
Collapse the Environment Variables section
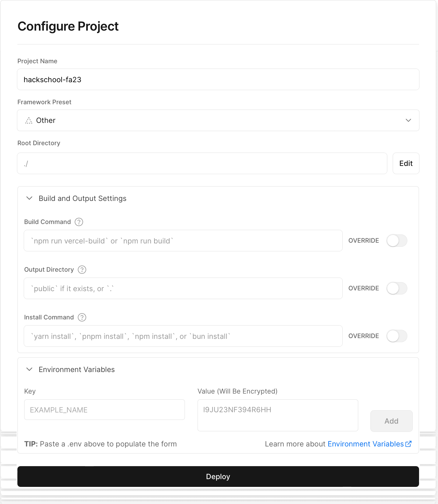pos(30,369)
